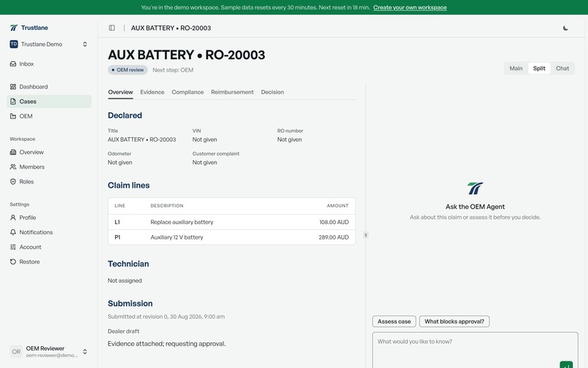The width and height of the screenshot is (588, 368).
Task: Select the Split view mode
Action: [x=539, y=69]
